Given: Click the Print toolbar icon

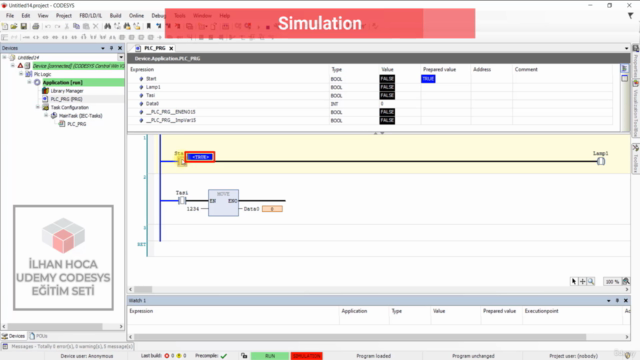Looking at the screenshot, I should [x=36, y=27].
